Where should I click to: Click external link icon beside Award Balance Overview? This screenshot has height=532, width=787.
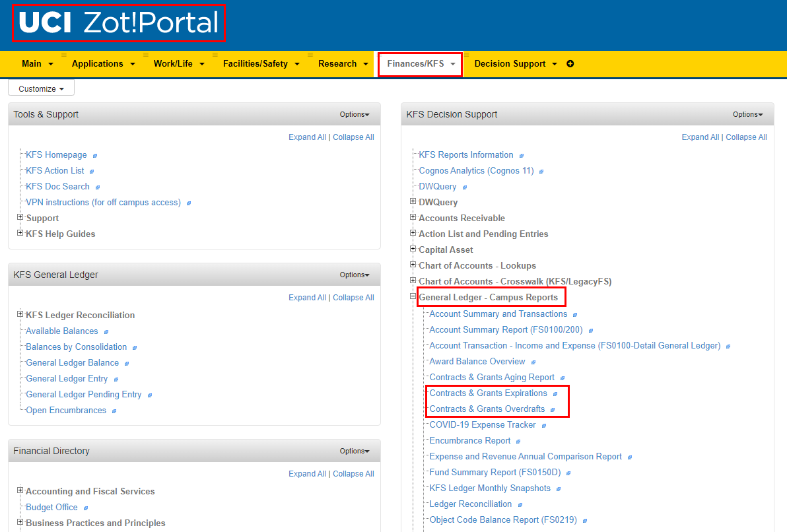(533, 362)
